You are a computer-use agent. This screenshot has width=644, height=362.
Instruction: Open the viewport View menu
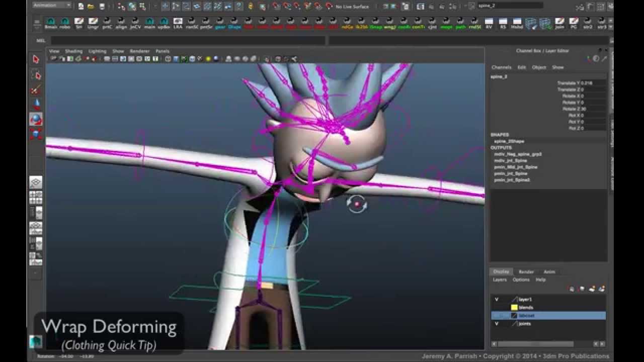54,51
